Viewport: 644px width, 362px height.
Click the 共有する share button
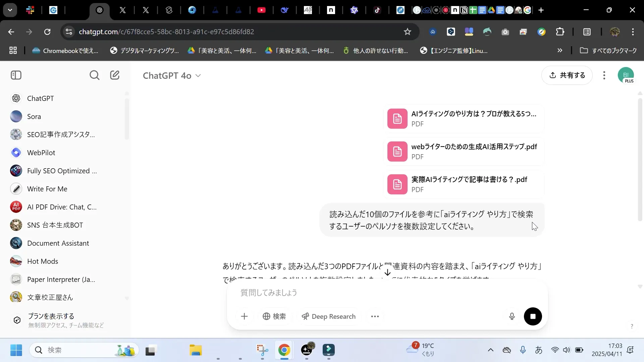click(x=567, y=75)
